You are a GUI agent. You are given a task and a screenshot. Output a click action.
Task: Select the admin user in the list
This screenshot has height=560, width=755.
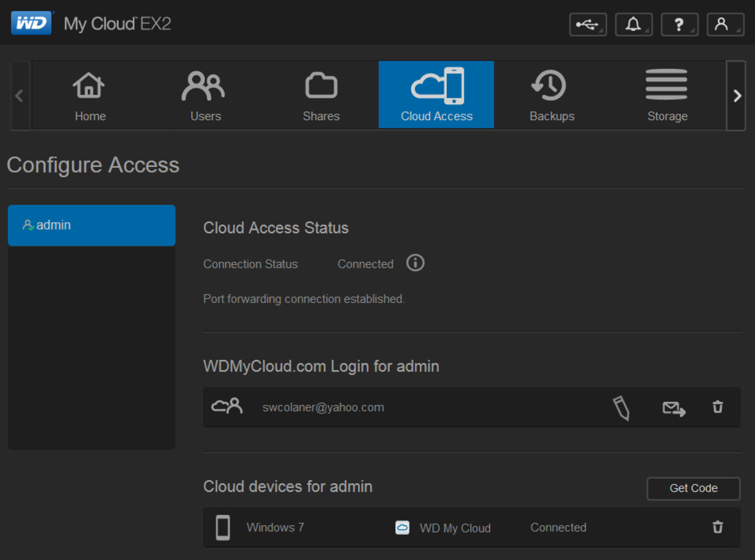point(92,225)
